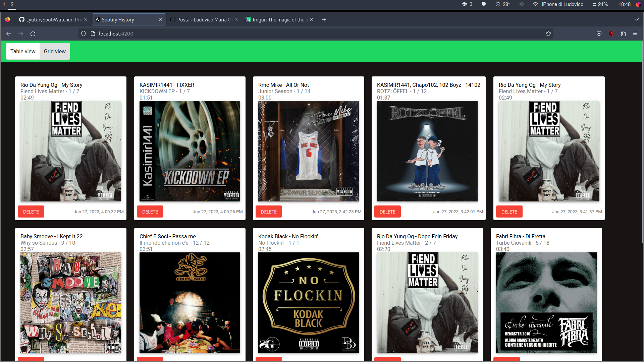The image size is (644, 362).
Task: Expand the list all tabs chevron
Action: point(636,20)
